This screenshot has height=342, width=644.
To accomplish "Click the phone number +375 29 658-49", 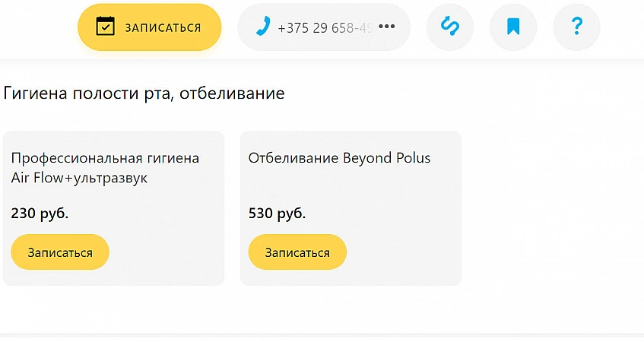I will point(325,28).
